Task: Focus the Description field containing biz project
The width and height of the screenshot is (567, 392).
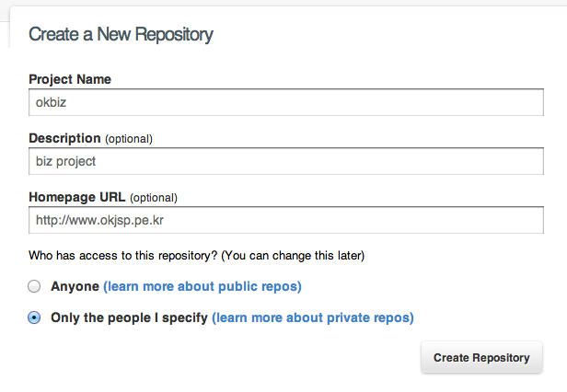Action: [x=286, y=161]
